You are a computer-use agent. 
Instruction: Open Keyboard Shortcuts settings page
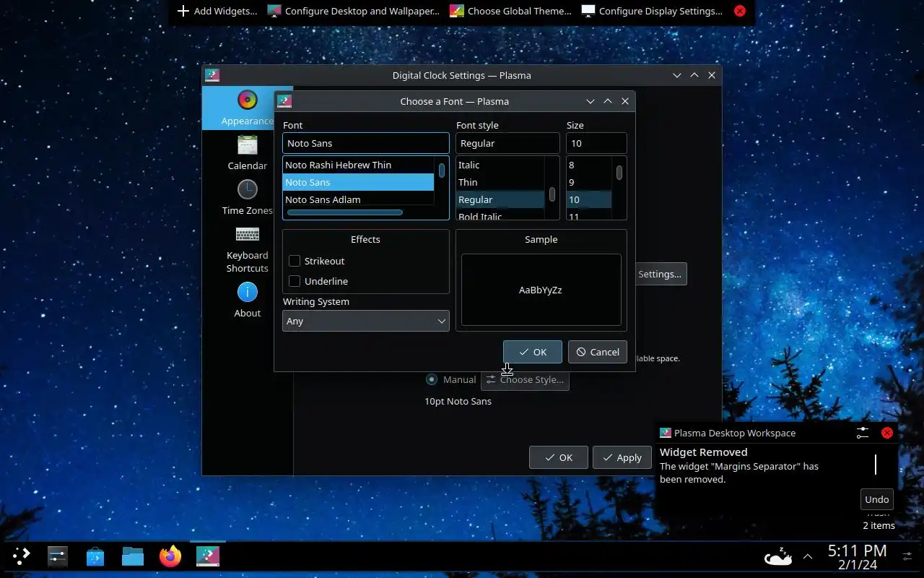coord(247,249)
